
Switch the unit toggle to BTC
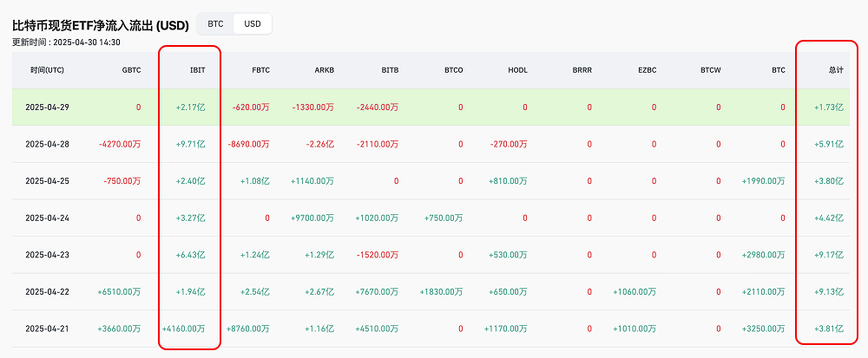coord(215,23)
